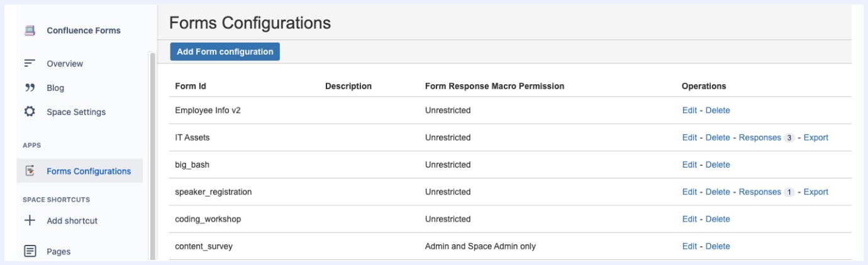The width and height of the screenshot is (868, 265).
Task: Delete the content_survey form
Action: click(x=718, y=246)
